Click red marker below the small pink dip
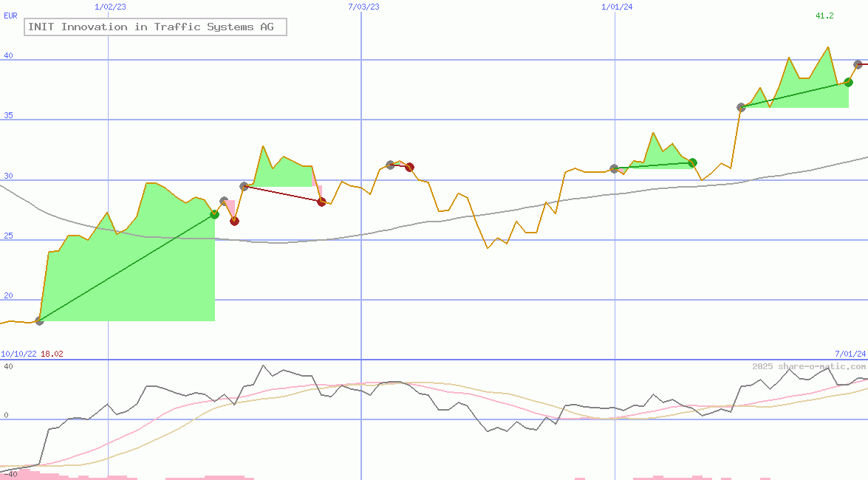868x480 pixels. click(234, 221)
